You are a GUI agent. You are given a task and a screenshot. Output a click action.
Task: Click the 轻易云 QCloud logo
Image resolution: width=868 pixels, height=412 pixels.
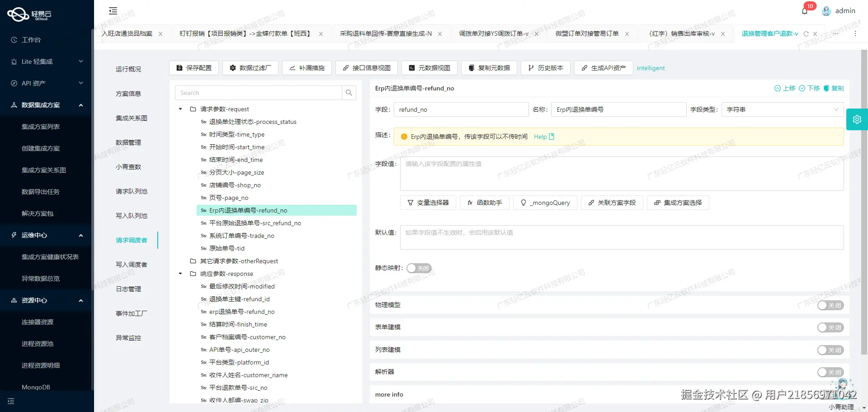tap(29, 14)
